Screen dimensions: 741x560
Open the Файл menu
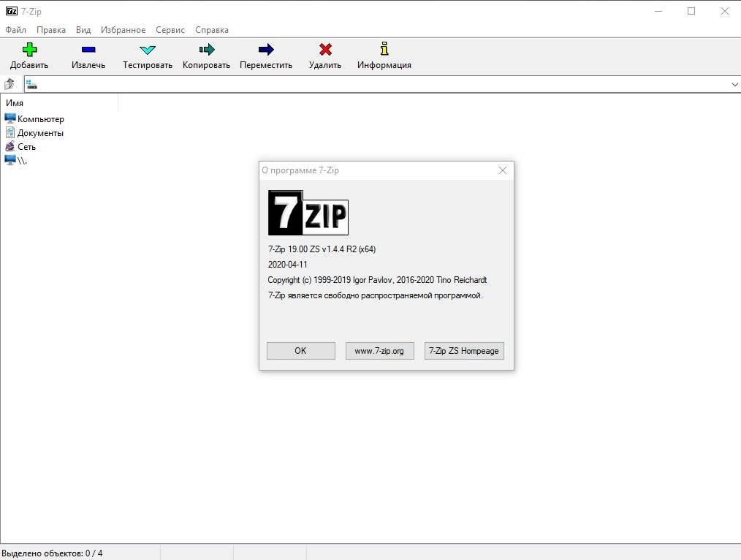tap(15, 30)
